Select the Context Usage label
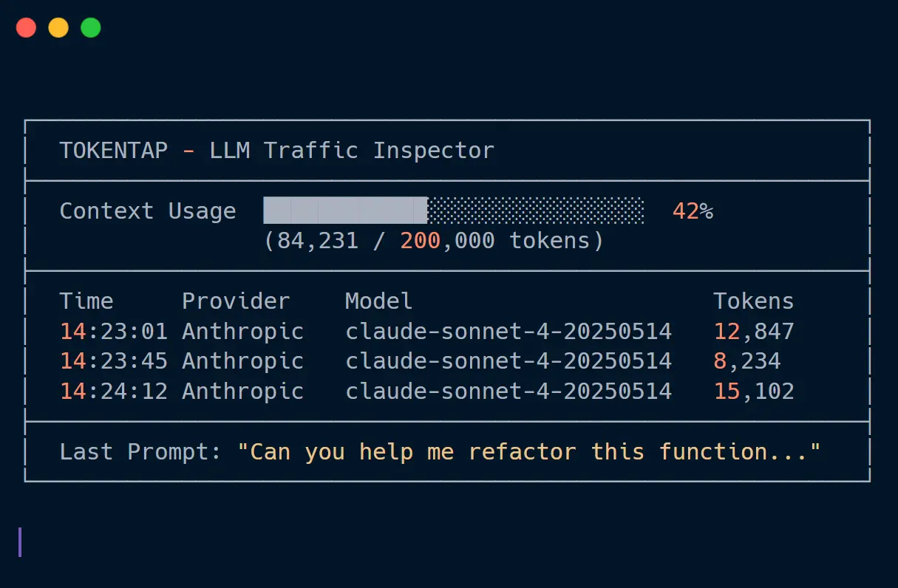This screenshot has height=588, width=898. click(147, 211)
